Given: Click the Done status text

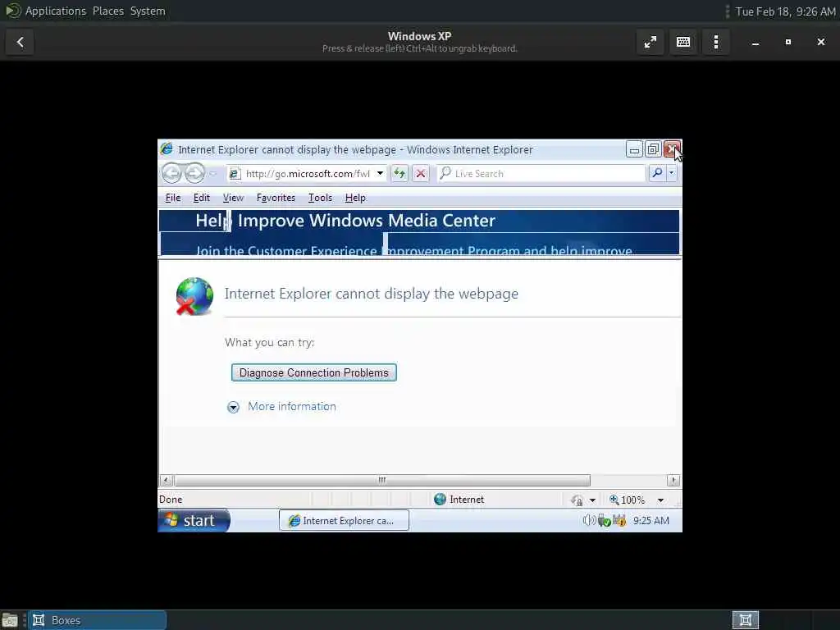Looking at the screenshot, I should click(171, 500).
